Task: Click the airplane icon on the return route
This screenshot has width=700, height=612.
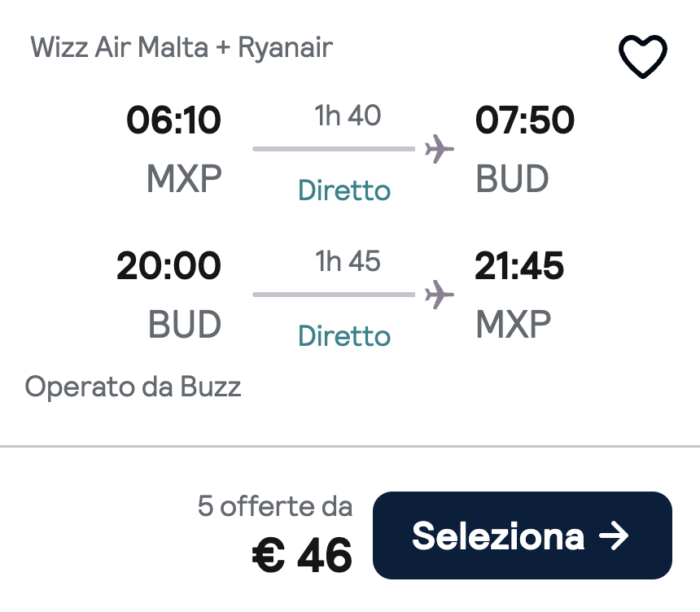Action: [x=439, y=294]
